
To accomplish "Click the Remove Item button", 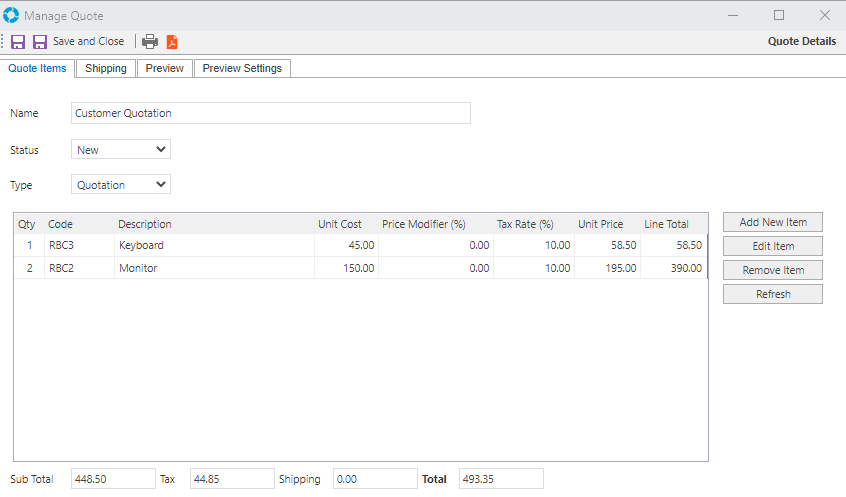I will [773, 270].
